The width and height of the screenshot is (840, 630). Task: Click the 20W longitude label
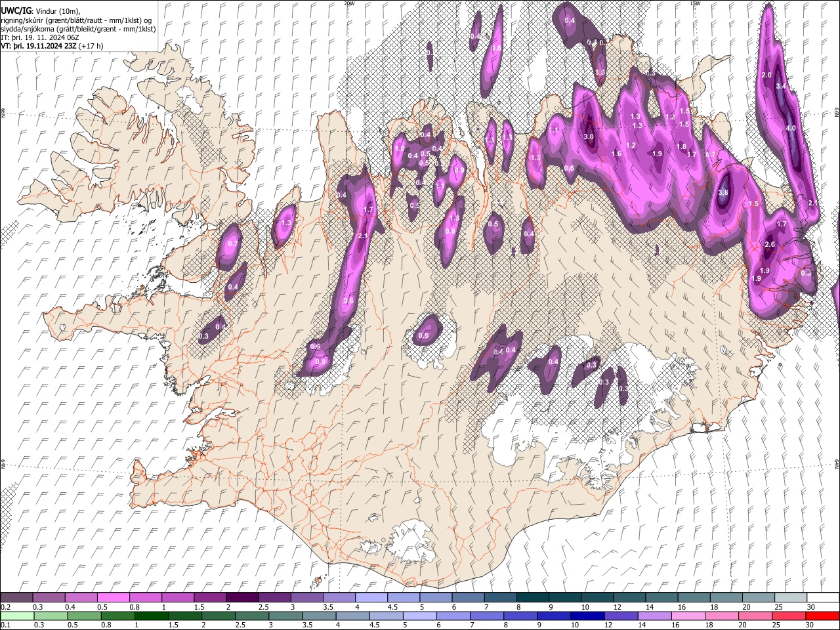click(x=349, y=3)
